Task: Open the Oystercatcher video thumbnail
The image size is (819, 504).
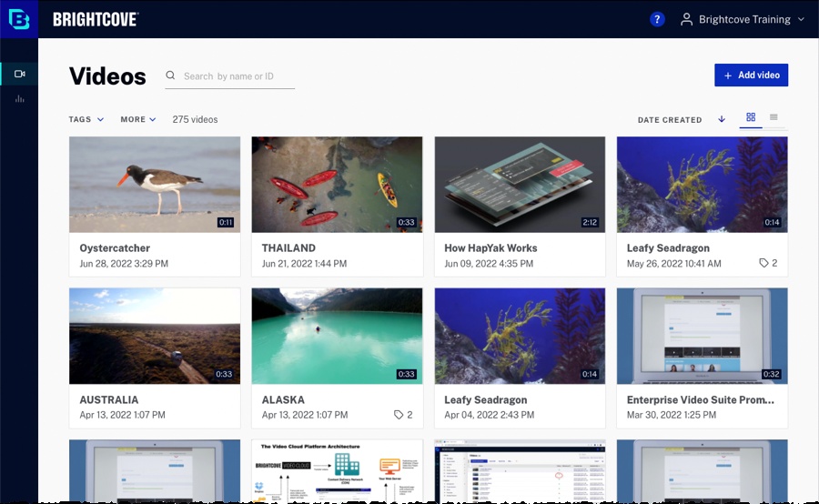Action: coord(155,185)
